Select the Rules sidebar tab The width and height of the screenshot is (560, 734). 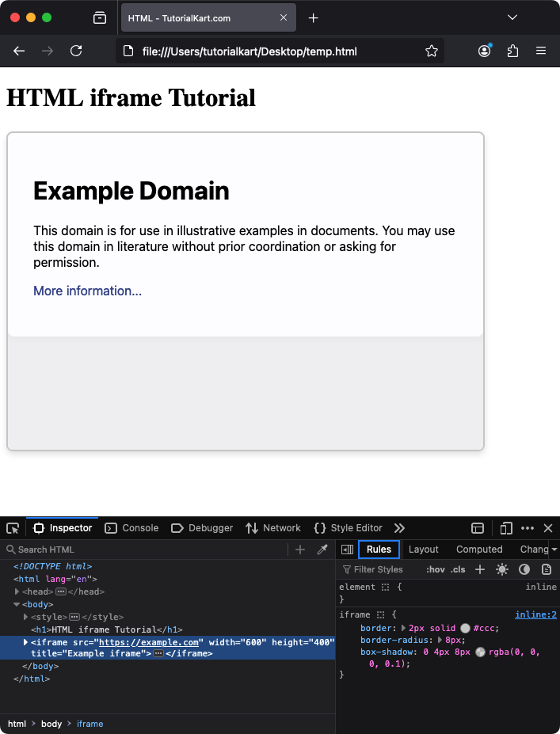[x=379, y=549]
